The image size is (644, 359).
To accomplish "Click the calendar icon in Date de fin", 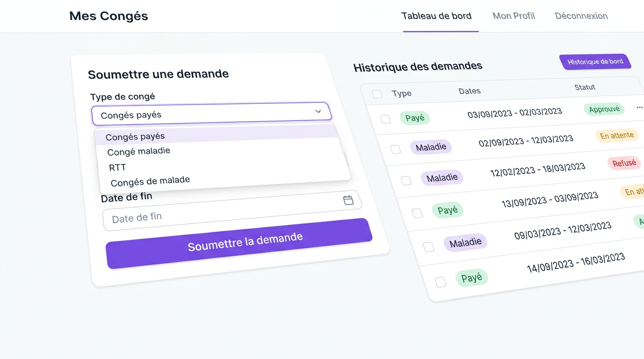I will [x=348, y=200].
